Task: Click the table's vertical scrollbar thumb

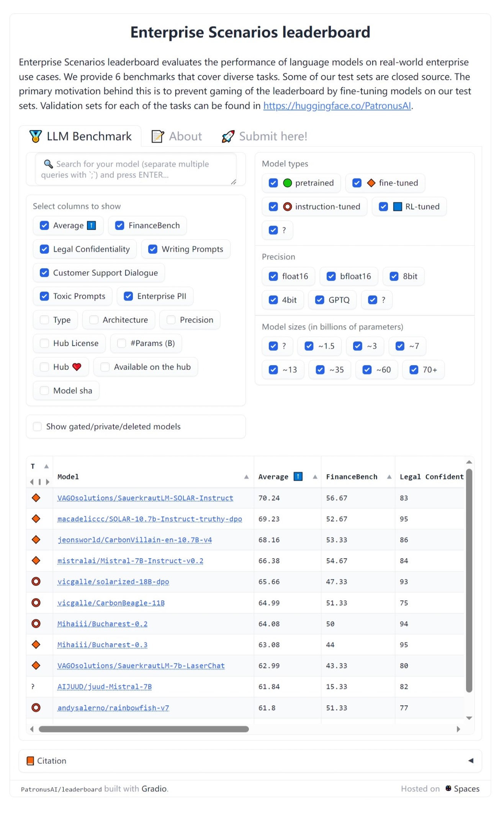Action: tap(469, 581)
